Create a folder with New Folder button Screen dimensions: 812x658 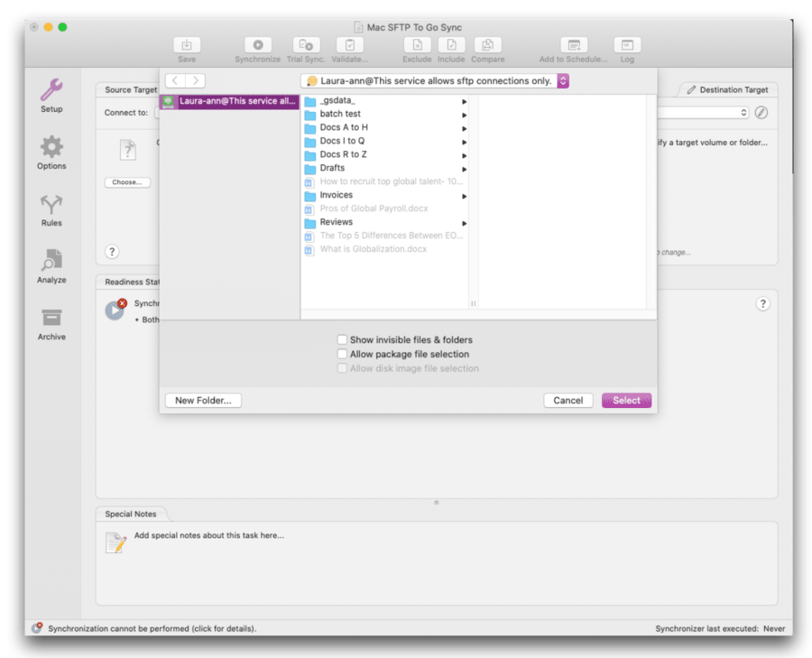[203, 400]
